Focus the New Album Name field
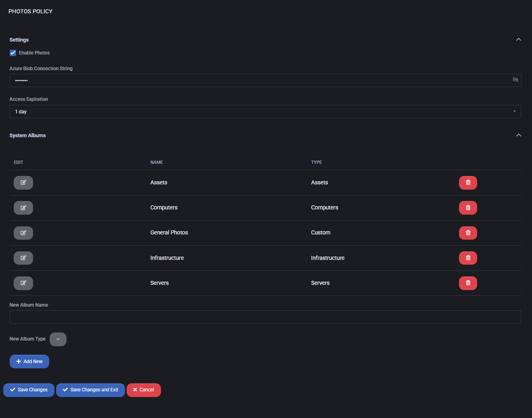 pyautogui.click(x=265, y=317)
